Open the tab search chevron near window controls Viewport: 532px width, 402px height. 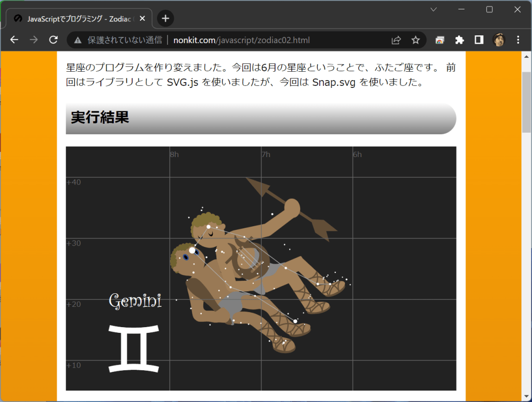click(433, 9)
